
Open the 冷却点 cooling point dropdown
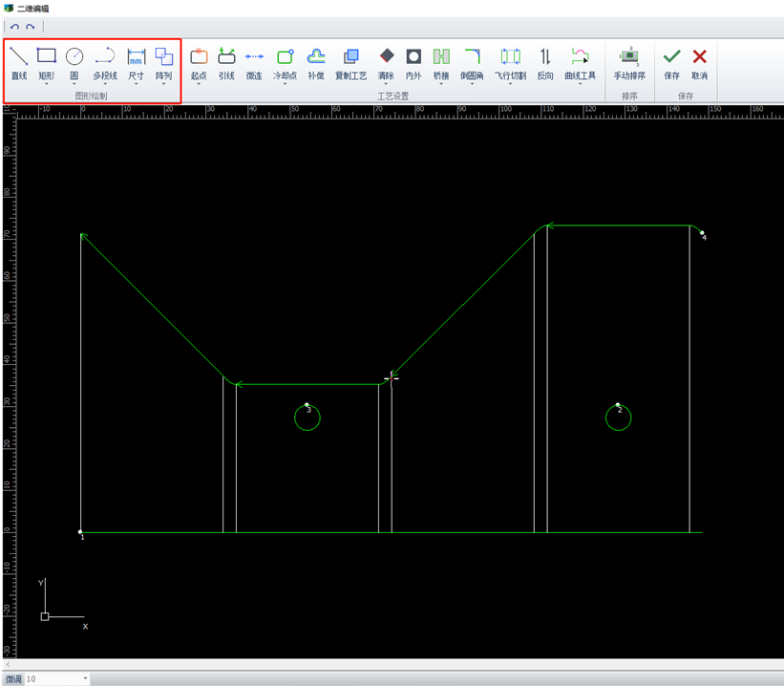[285, 84]
